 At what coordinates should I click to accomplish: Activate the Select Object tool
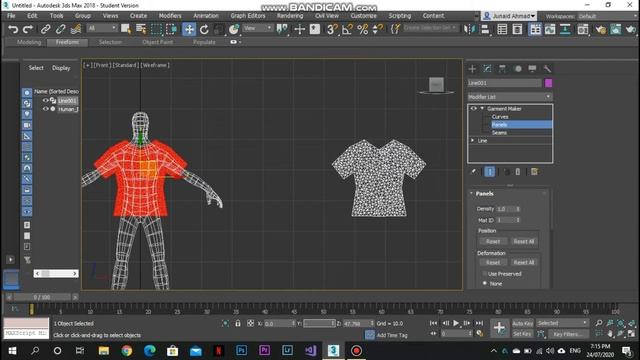126,29
